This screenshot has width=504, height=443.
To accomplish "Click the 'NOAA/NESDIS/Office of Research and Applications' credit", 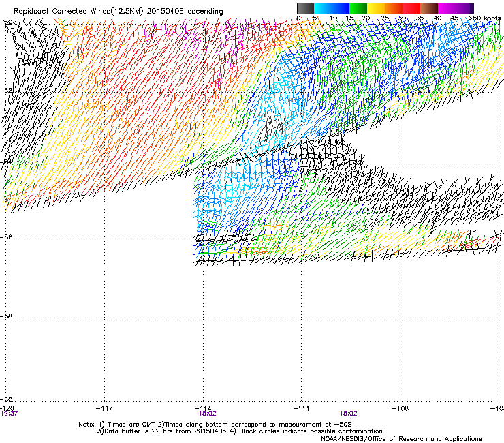I will pyautogui.click(x=401, y=439).
